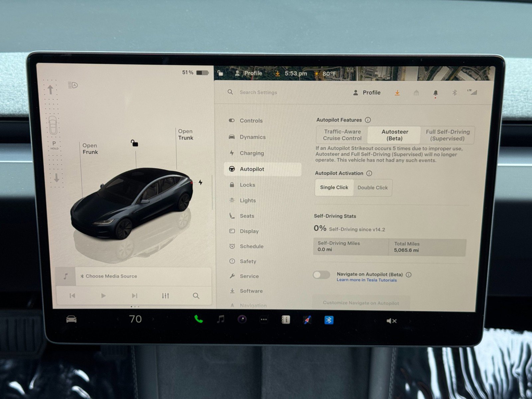Select Double Click for Autopilot Activation

point(372,188)
